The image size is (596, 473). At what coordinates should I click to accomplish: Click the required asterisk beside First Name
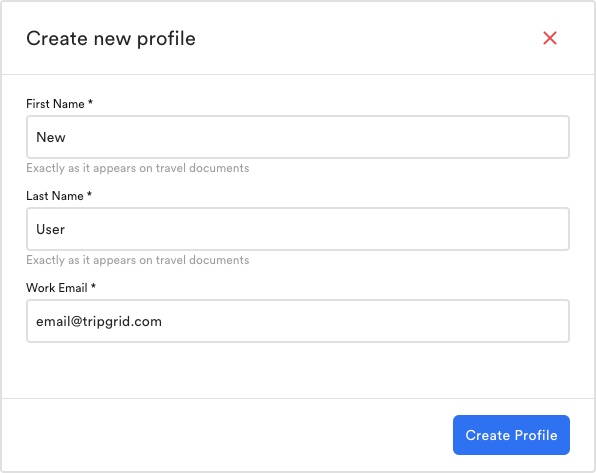(x=90, y=102)
